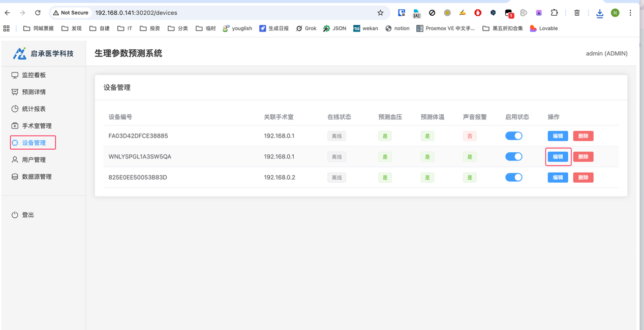Disable device FA03D42DFCE38885 with its toggle
Viewport: 644px width, 330px height.
[x=513, y=136]
